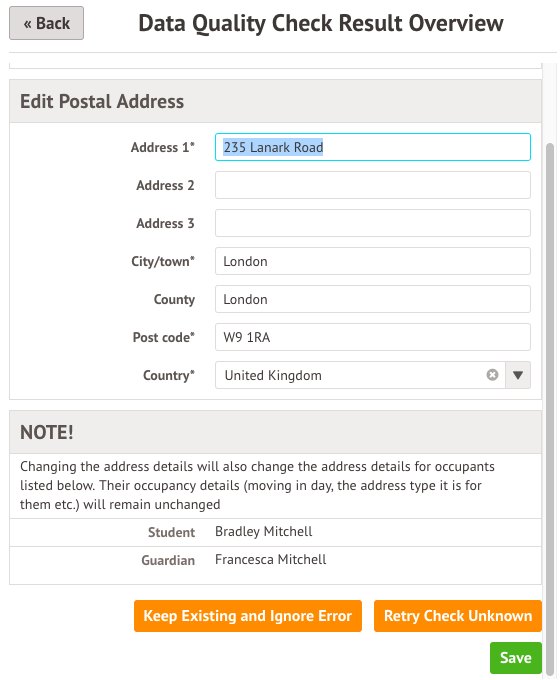Expand the Country dropdown arrow

(x=517, y=375)
